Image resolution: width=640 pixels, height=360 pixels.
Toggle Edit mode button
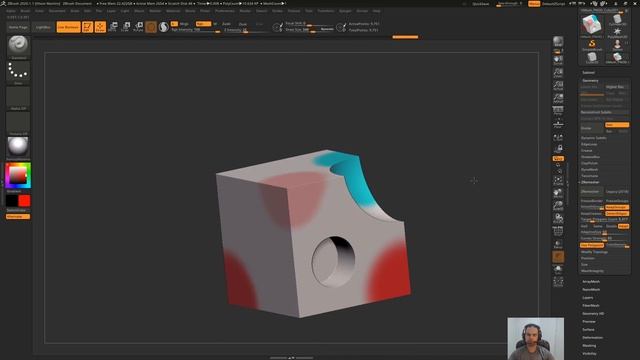pos(87,27)
